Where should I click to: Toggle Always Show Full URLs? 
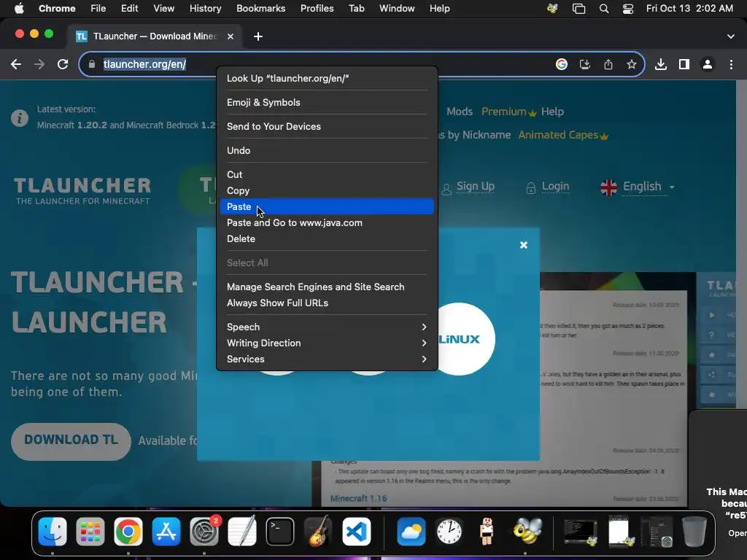pos(327,303)
